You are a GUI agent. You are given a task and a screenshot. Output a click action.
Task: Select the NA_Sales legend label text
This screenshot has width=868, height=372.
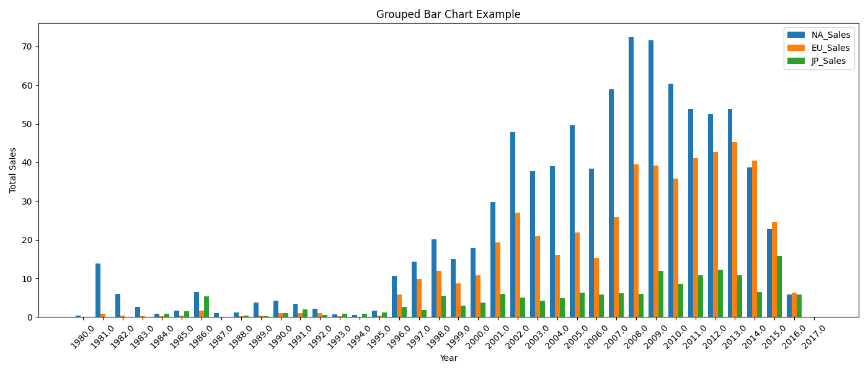830,35
